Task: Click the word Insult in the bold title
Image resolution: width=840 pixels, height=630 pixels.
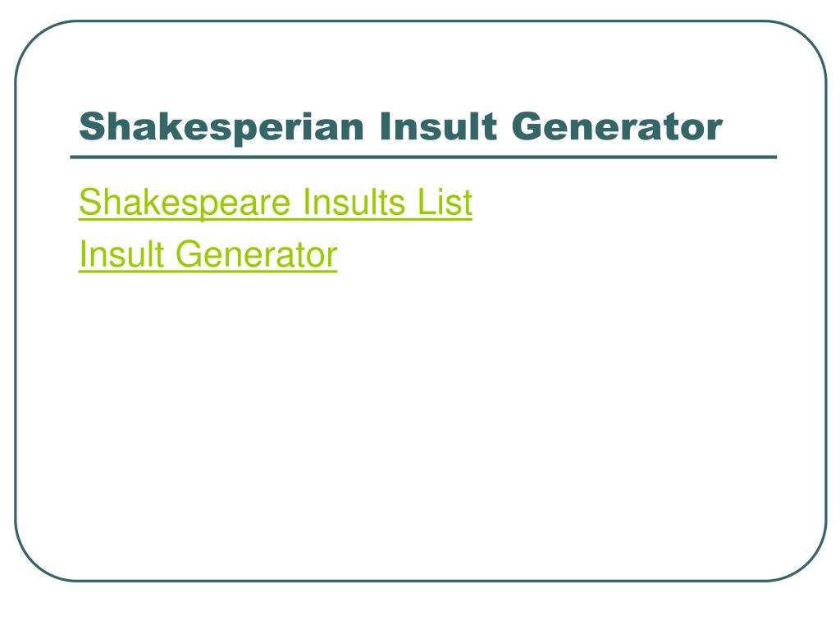Action: pyautogui.click(x=438, y=126)
